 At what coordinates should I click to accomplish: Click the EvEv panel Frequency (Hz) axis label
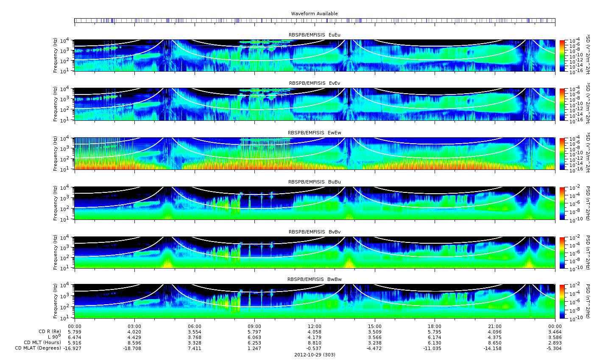click(56, 105)
